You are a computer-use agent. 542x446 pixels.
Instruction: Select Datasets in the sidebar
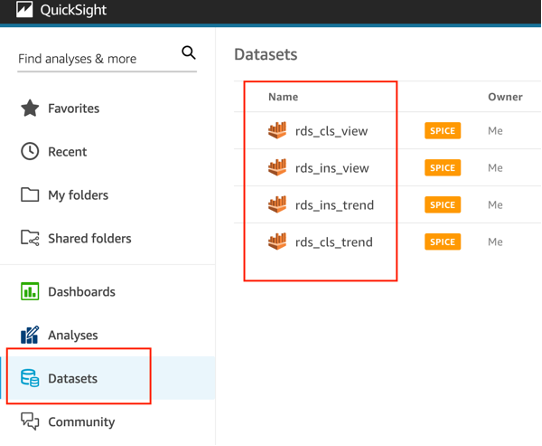point(73,379)
